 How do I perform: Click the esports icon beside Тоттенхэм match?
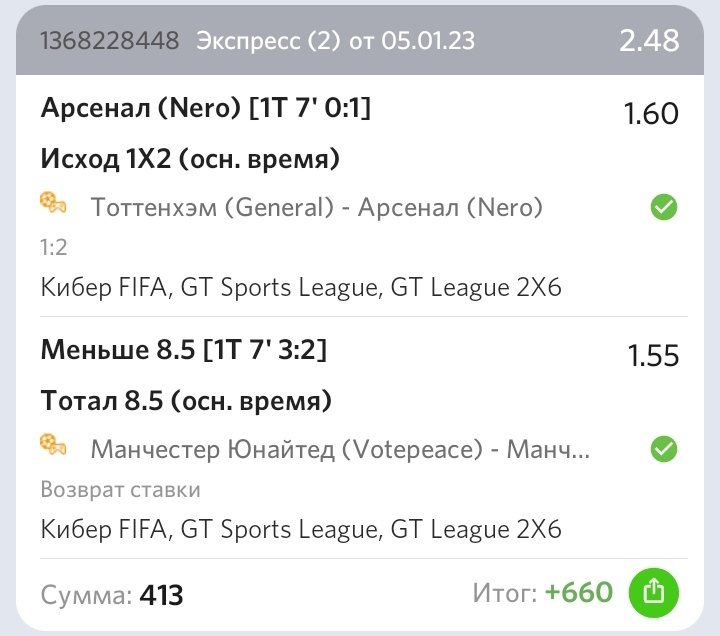(x=54, y=205)
